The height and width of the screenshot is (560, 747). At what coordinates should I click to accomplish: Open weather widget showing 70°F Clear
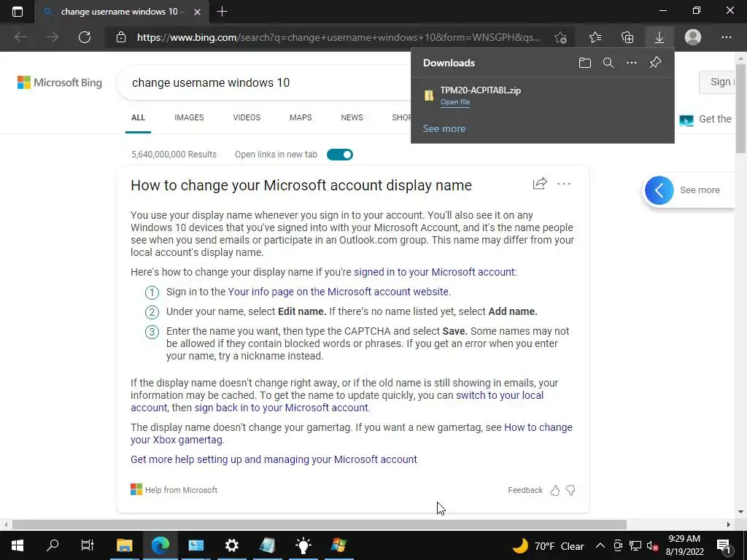coord(548,545)
